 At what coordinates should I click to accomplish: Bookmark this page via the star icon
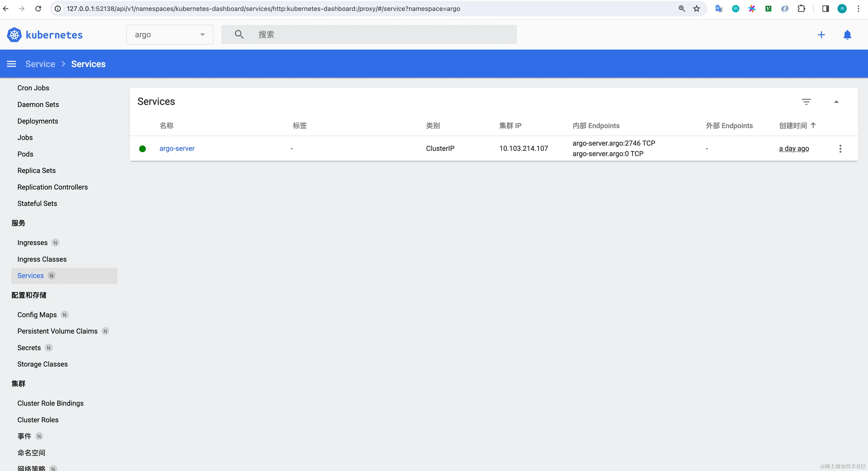click(x=696, y=8)
